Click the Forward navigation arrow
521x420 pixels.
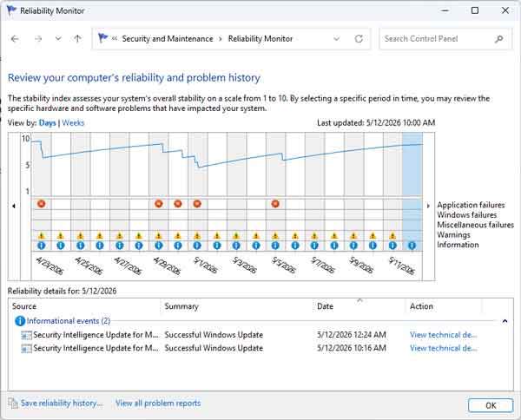[x=38, y=39]
